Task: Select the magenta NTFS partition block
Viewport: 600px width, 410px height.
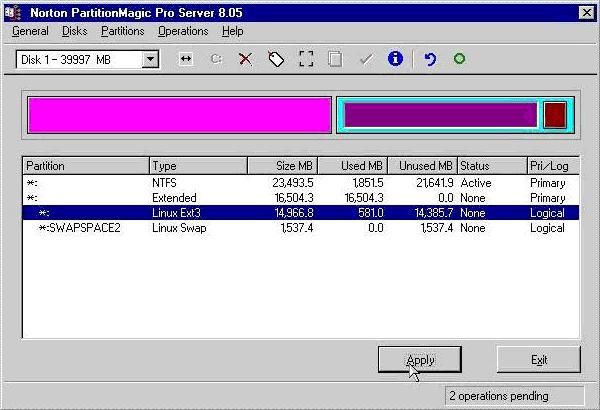Action: [x=179, y=115]
